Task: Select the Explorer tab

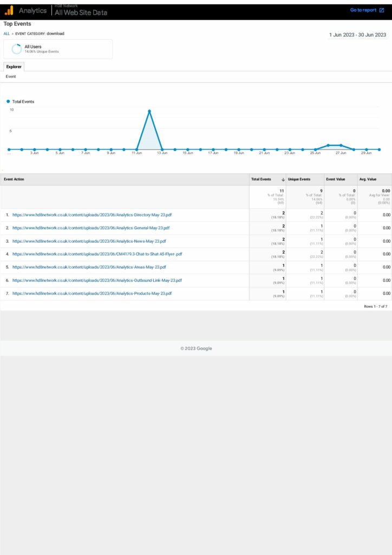Action: 14,67
